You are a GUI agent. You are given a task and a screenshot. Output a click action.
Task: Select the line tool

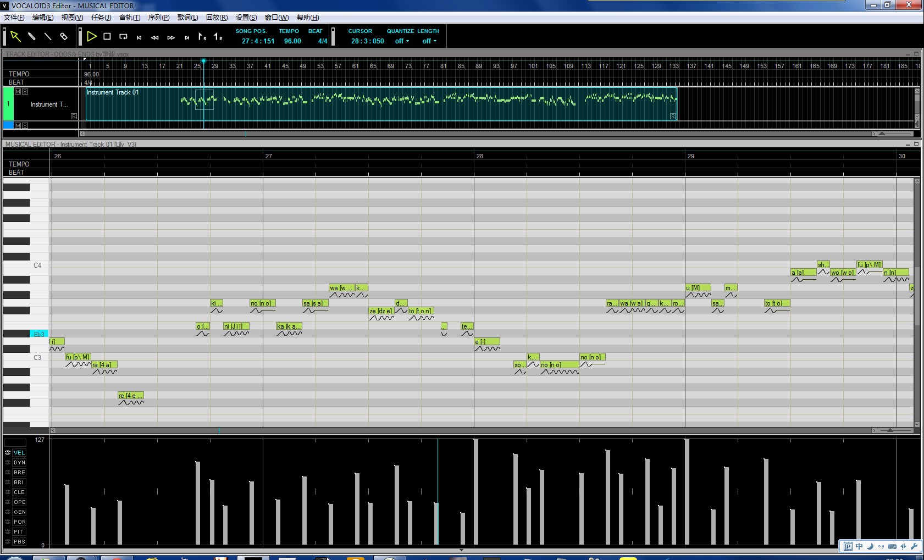coord(48,37)
